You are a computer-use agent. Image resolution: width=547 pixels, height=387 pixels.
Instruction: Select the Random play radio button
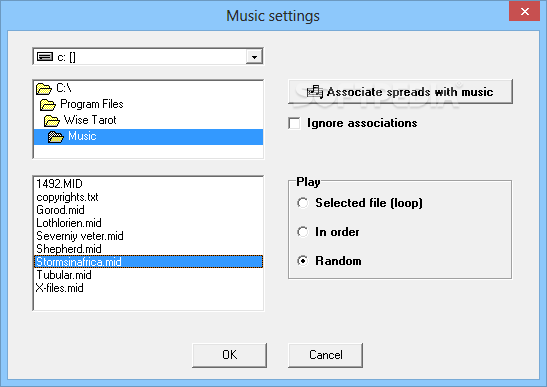coord(302,261)
